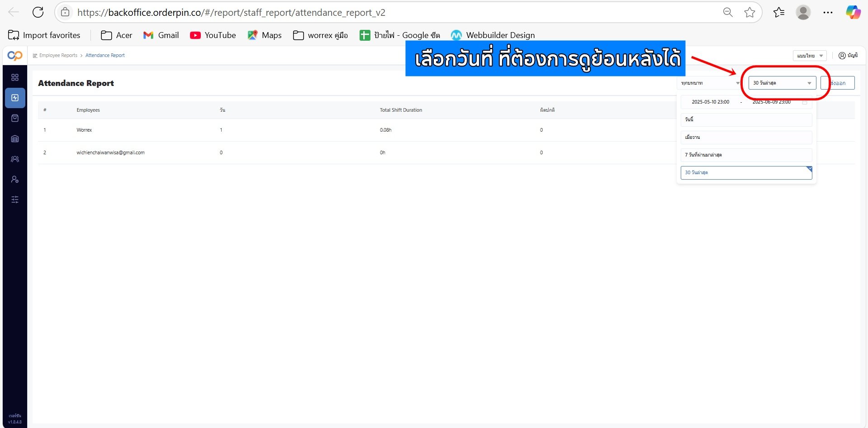The height and width of the screenshot is (428, 868).
Task: Open the Gmail bookmark
Action: coord(161,35)
